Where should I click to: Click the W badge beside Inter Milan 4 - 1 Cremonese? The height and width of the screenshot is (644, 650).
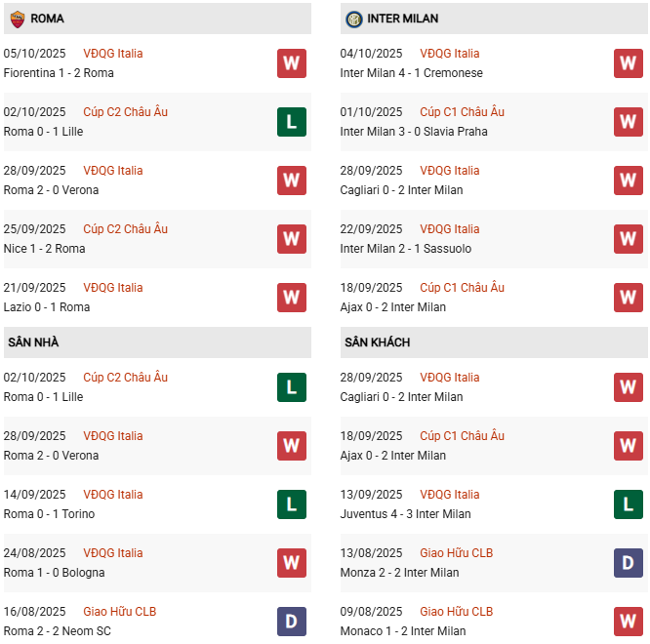628,63
